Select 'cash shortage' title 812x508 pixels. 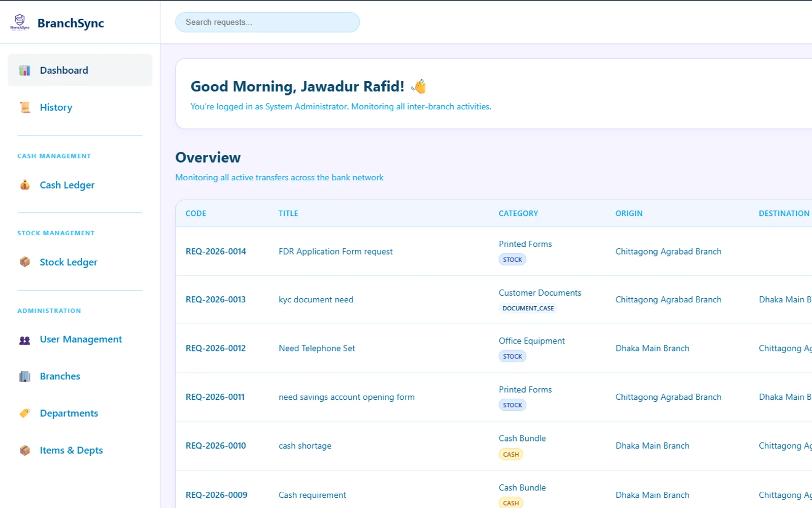point(305,446)
